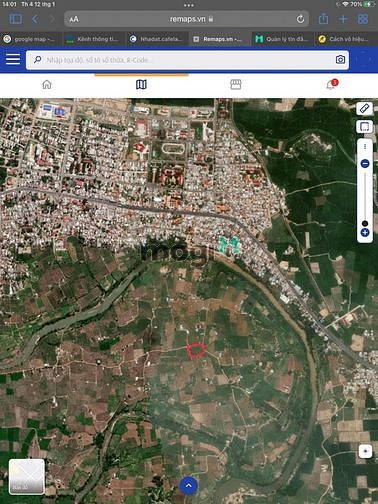Open the Safari share sheet
Image resolution: width=378 pixels, height=504 pixels.
click(x=323, y=19)
